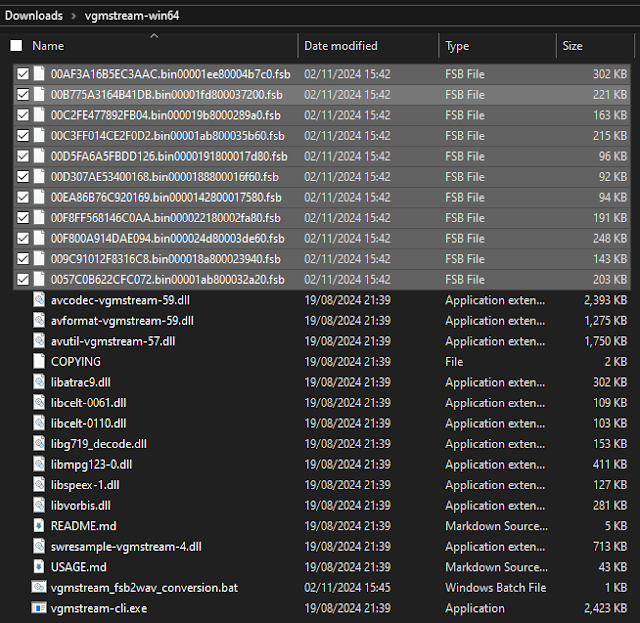Select the swresample-vgmstream-4.dll file name
Screen dimensions: 640x623
126,546
